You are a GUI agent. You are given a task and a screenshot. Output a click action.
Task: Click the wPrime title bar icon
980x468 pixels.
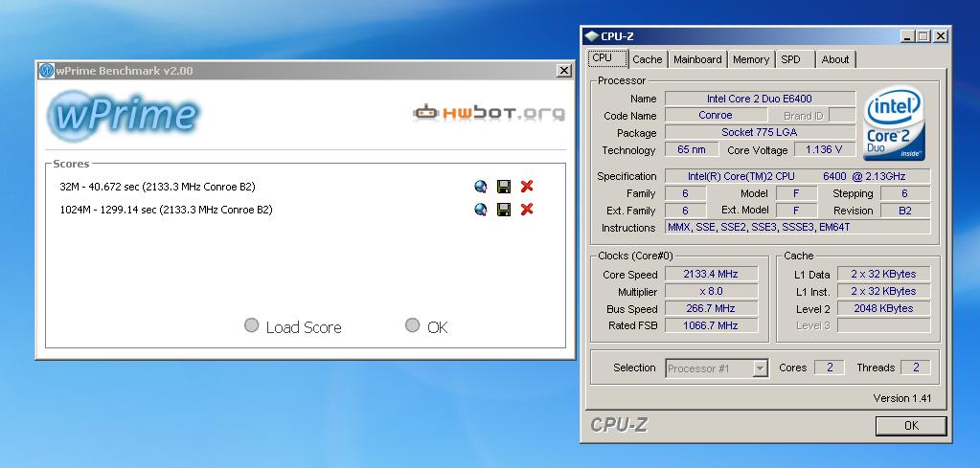47,71
